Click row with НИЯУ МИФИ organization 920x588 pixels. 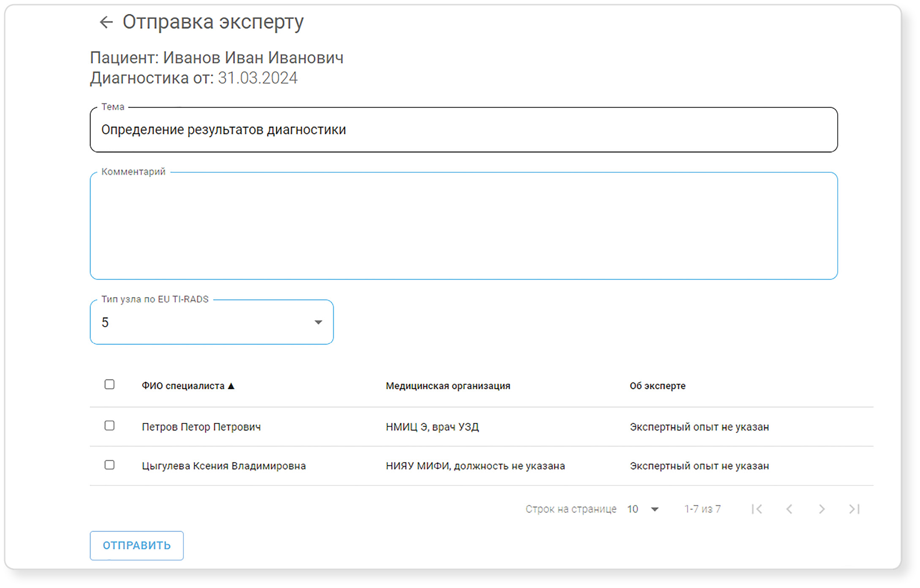click(475, 466)
